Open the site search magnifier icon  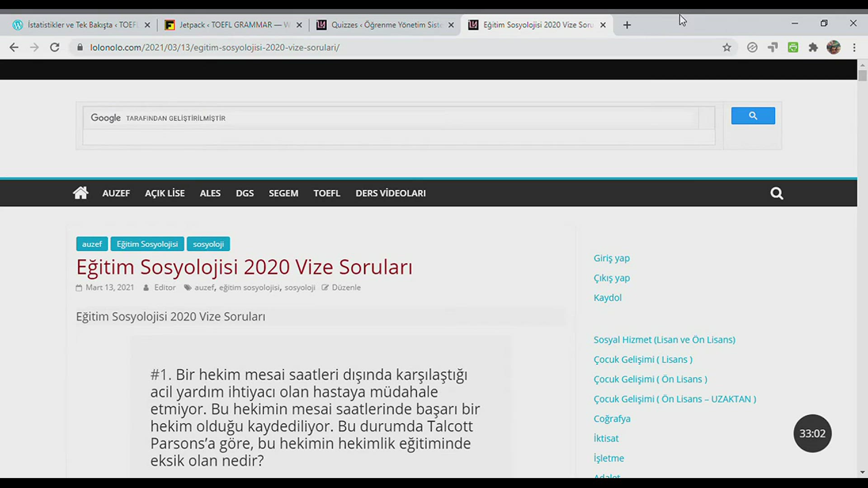(x=776, y=193)
